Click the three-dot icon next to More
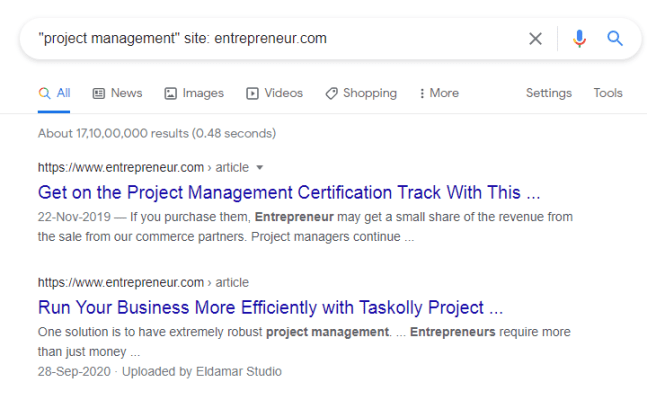The image size is (647, 400). click(x=422, y=94)
